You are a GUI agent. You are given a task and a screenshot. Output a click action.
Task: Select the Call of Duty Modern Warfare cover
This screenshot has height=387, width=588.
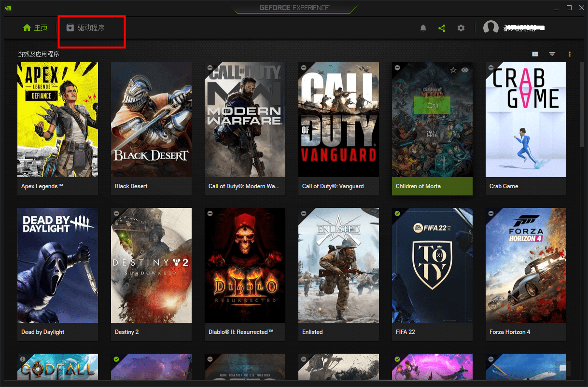[245, 120]
